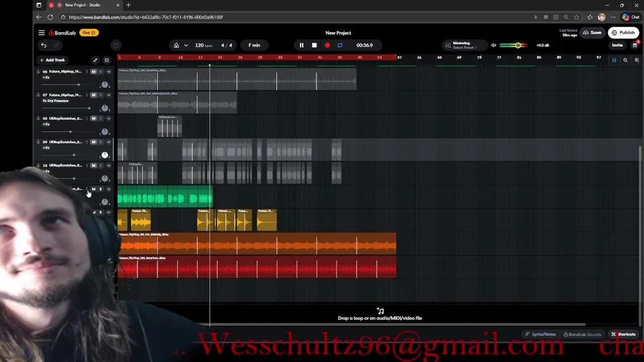This screenshot has width=644, height=362.
Task: Open track 08 three-dot menu
Action: click(87, 119)
